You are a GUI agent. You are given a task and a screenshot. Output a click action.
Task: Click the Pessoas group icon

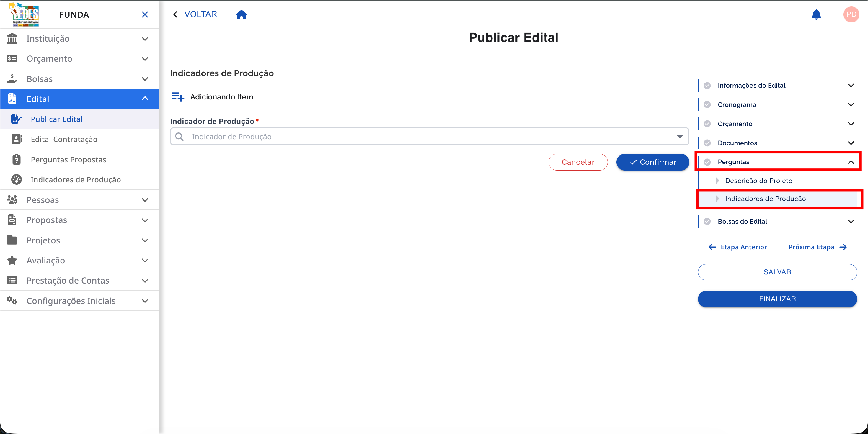(12, 200)
